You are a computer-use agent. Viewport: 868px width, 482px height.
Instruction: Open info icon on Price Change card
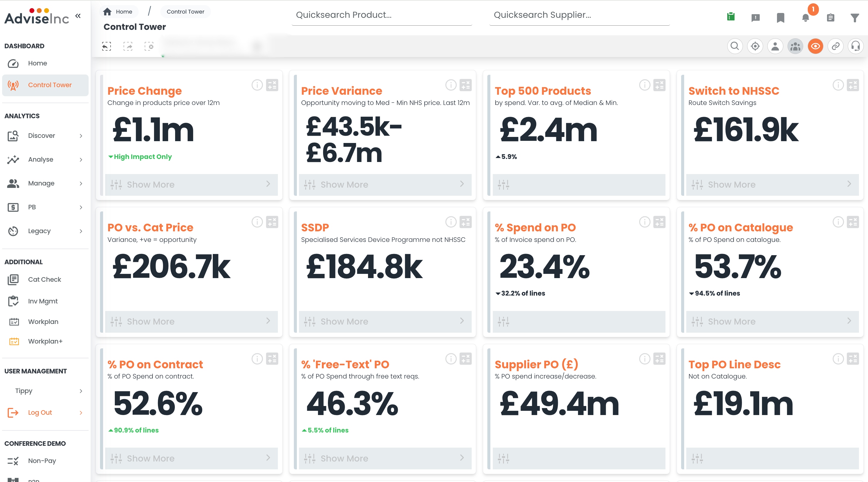pyautogui.click(x=257, y=85)
